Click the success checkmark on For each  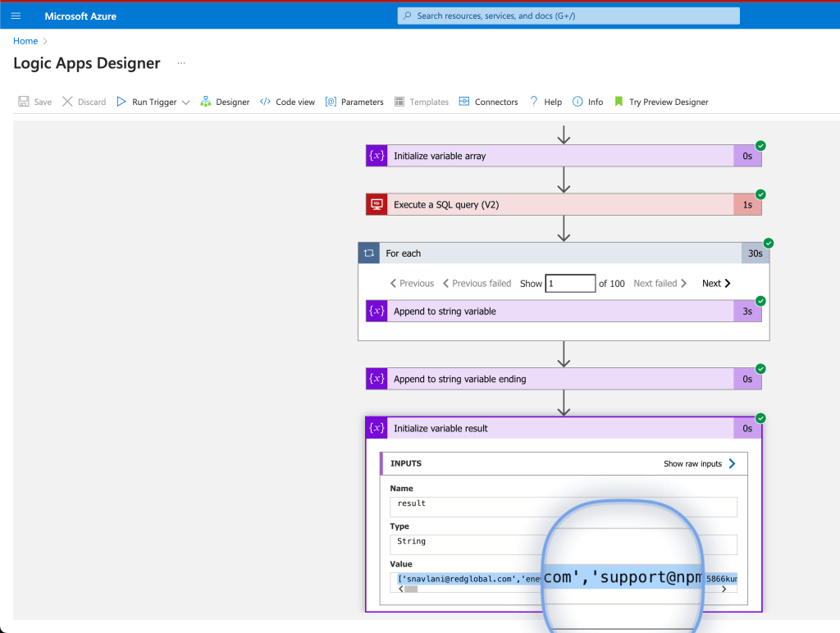coord(769,244)
